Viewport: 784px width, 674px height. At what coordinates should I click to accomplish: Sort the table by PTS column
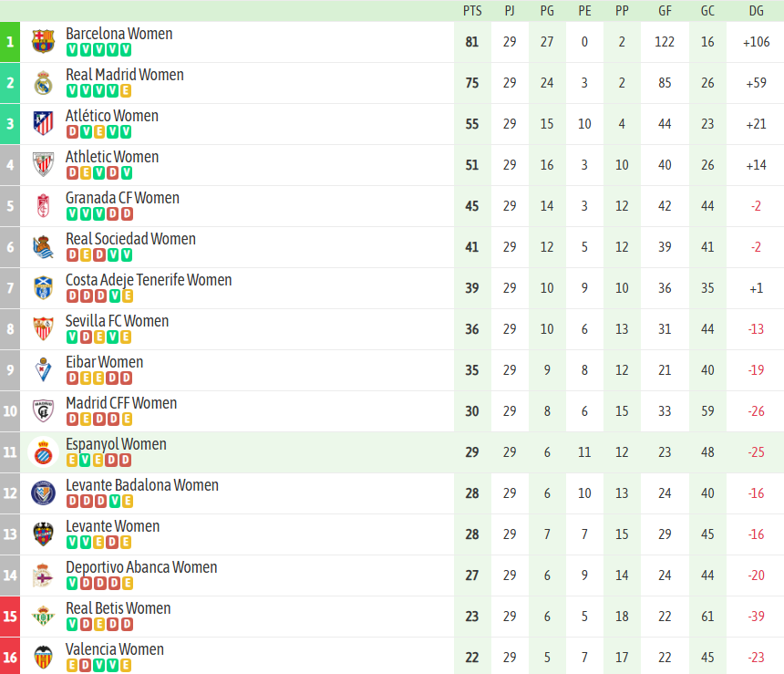tap(472, 10)
